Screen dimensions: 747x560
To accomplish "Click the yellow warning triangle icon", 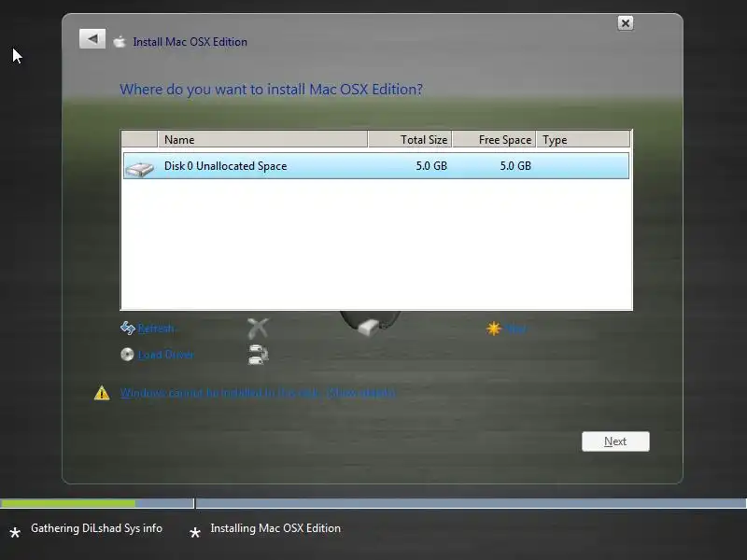I will 102,393.
